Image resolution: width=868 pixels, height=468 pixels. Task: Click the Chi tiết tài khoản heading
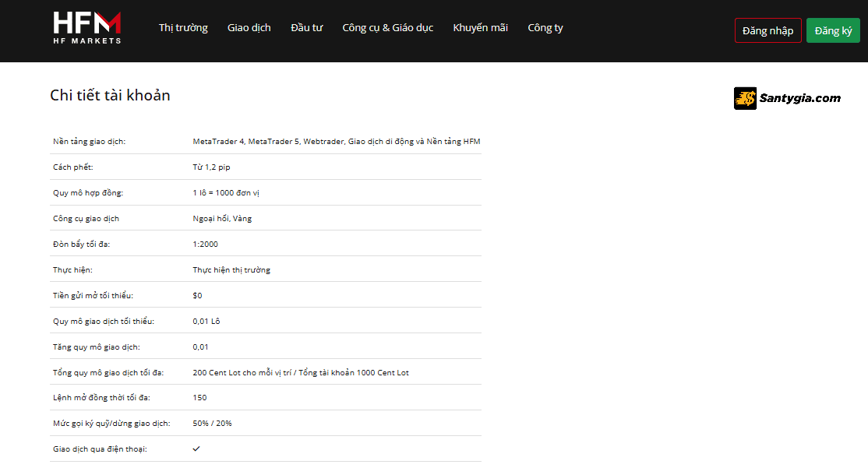coord(110,95)
